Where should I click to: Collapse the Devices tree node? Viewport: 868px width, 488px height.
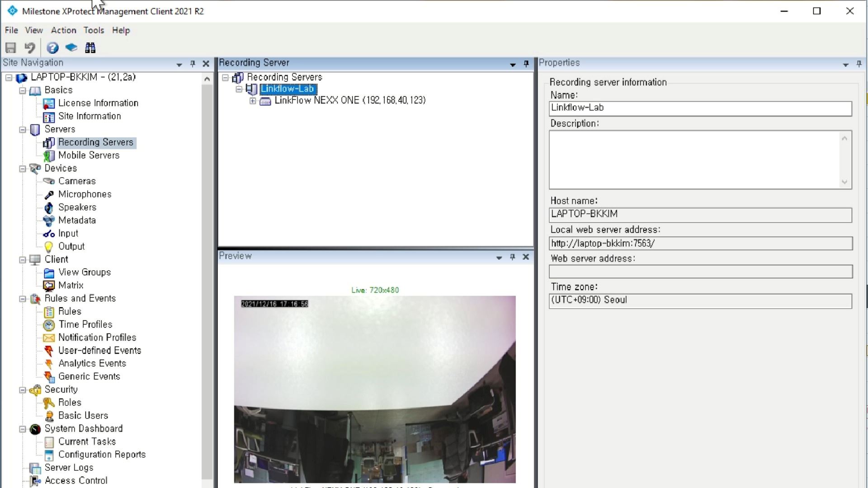22,169
